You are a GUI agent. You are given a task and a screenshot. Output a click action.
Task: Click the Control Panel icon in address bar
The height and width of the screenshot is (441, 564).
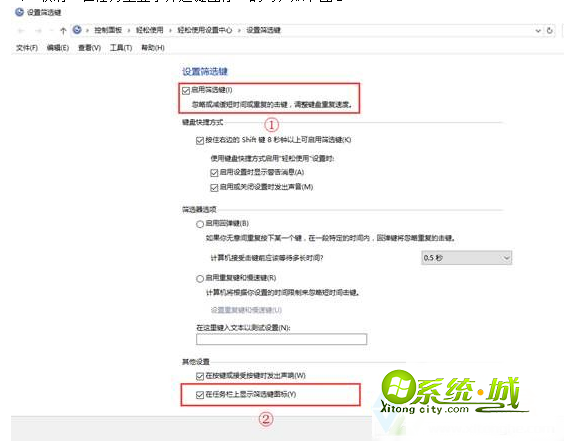pyautogui.click(x=77, y=30)
